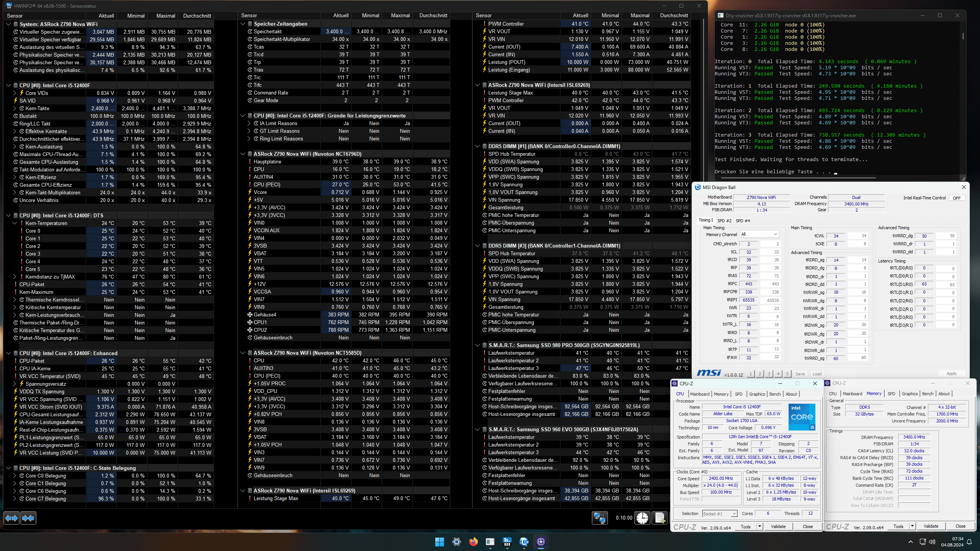The image size is (980, 551).
Task: Click tCWL value field in Dragon Ball
Action: point(836,236)
